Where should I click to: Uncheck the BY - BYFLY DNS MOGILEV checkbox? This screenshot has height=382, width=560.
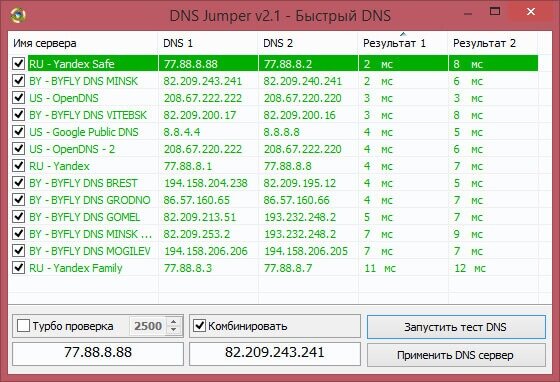point(19,251)
